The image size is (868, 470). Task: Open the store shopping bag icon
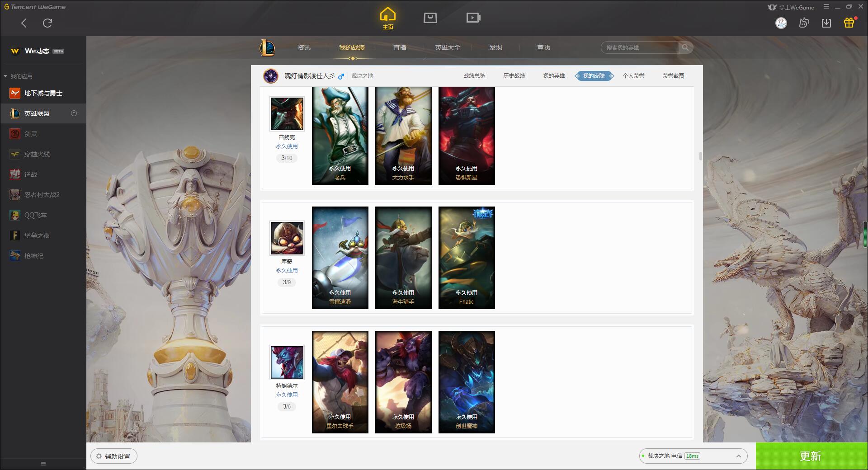(x=430, y=18)
